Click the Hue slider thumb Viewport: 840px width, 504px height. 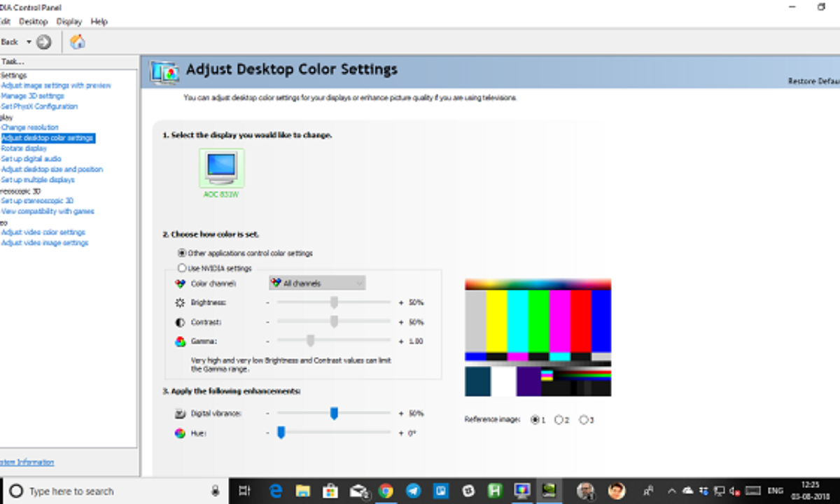point(281,433)
